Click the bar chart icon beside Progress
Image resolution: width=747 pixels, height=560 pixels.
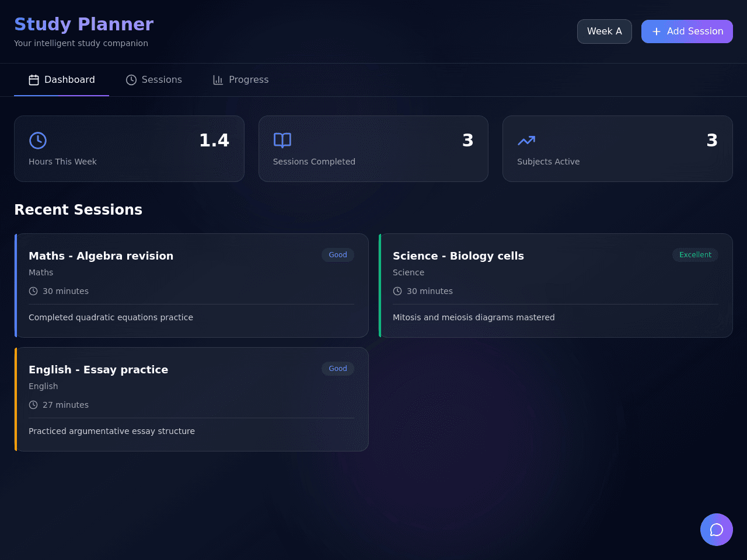(x=218, y=80)
